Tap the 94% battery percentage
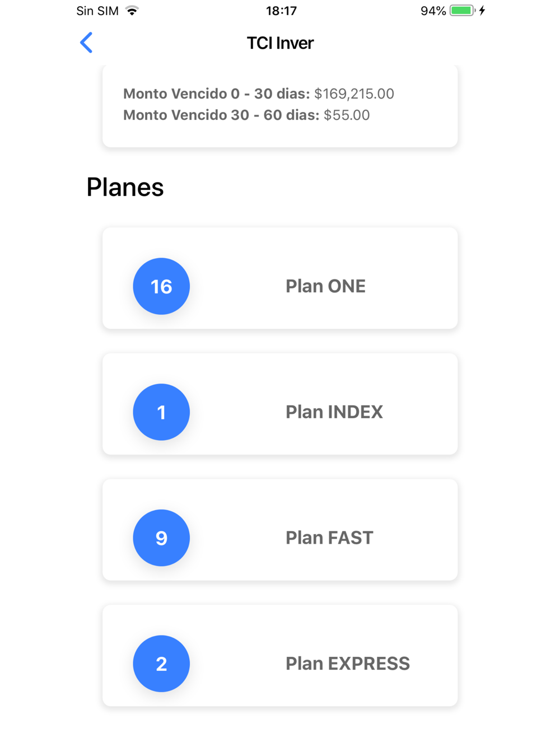The width and height of the screenshot is (560, 747). pos(433,11)
